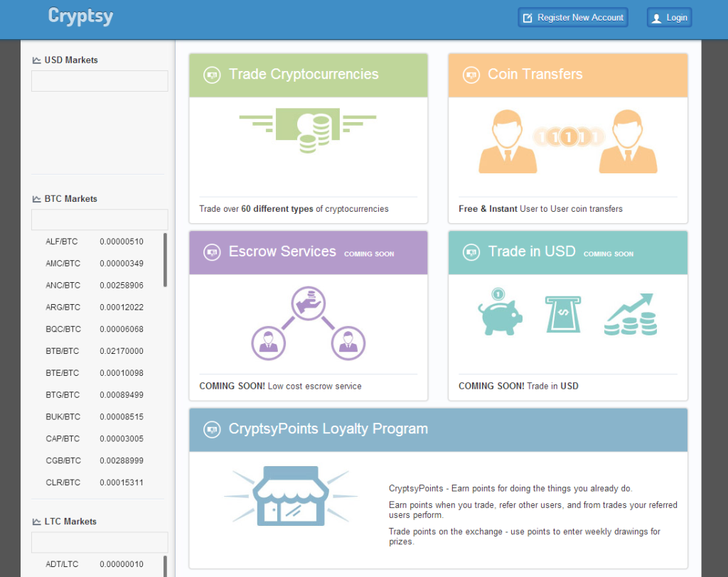Click the Escrow Services header icon

point(212,252)
